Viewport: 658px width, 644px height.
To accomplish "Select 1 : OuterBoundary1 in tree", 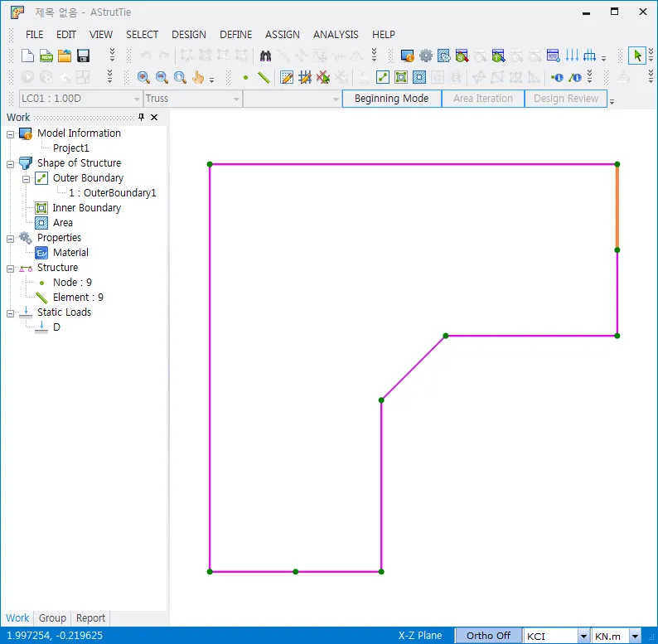I will point(113,192).
